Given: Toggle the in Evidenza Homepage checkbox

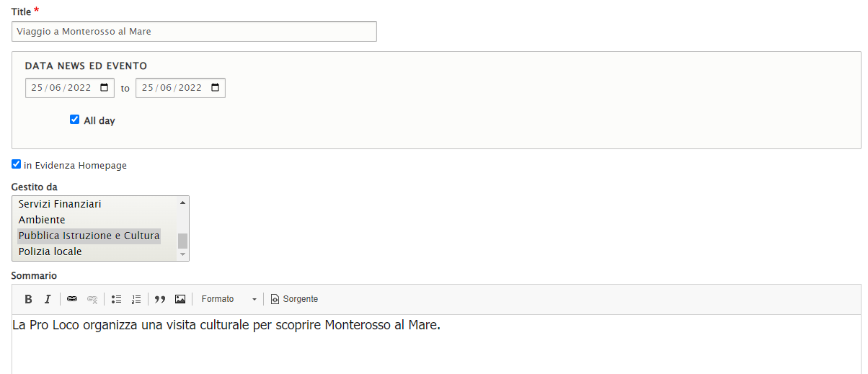Looking at the screenshot, I should [x=16, y=164].
